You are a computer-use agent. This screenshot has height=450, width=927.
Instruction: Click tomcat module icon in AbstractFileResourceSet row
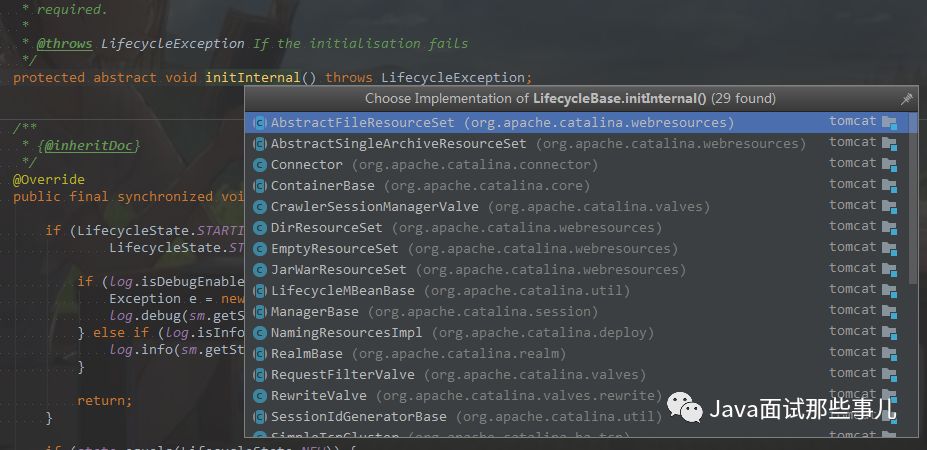(889, 123)
